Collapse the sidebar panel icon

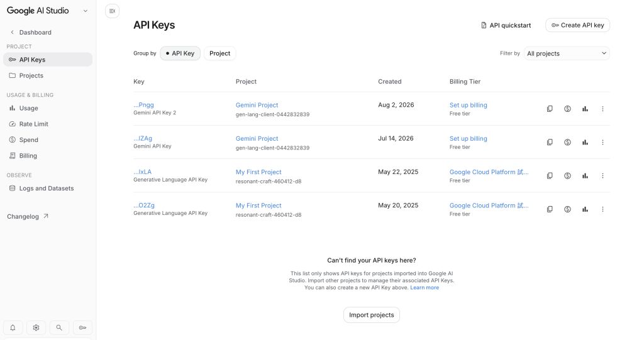pos(112,11)
